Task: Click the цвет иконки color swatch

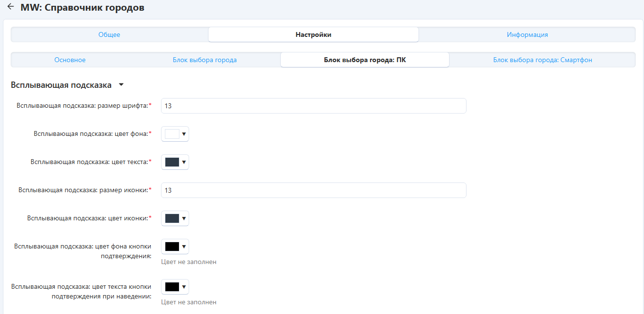Action: (172, 218)
